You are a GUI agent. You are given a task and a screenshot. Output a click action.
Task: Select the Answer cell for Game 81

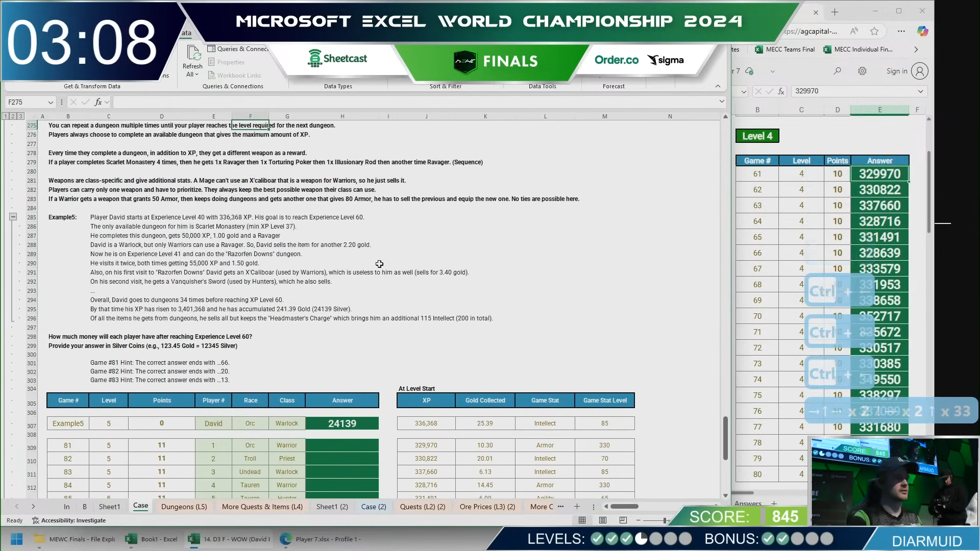(342, 445)
